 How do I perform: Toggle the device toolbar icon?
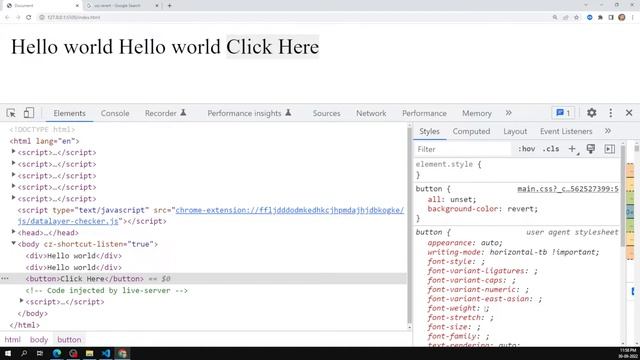(29, 113)
